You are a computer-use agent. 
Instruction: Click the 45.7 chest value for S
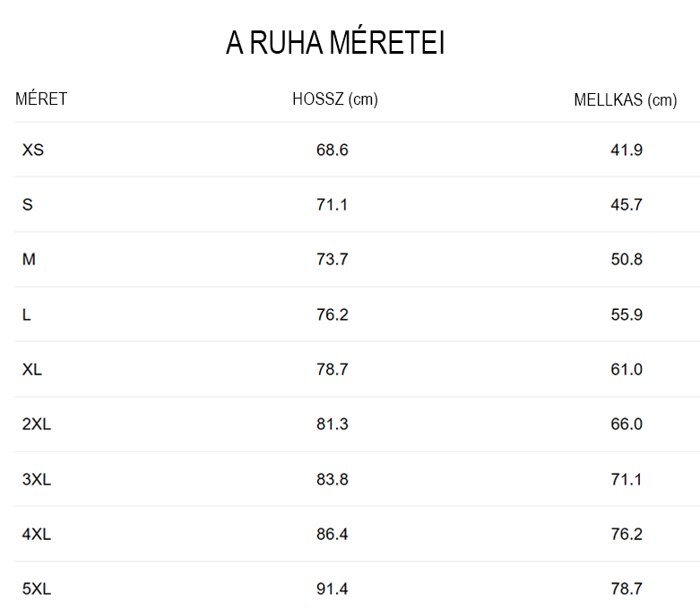(627, 205)
